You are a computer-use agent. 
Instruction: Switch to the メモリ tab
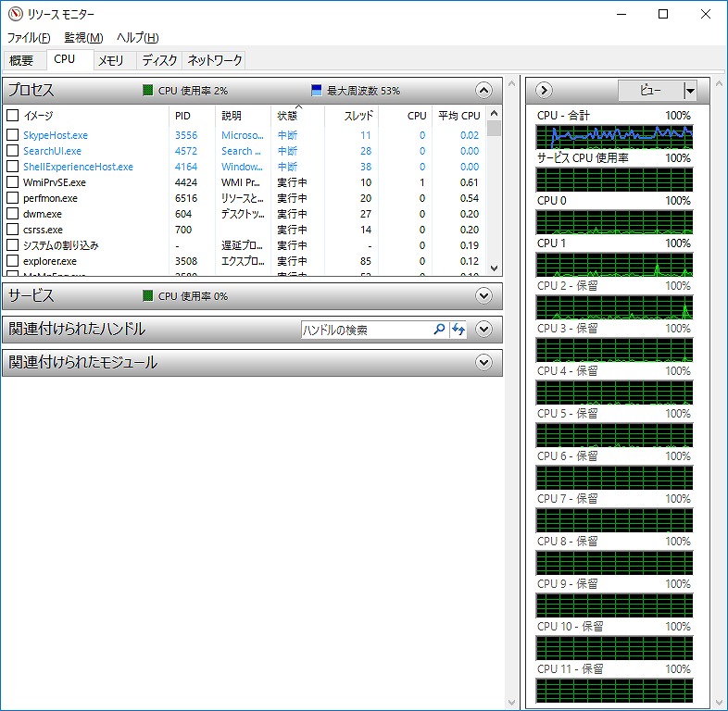tap(111, 61)
